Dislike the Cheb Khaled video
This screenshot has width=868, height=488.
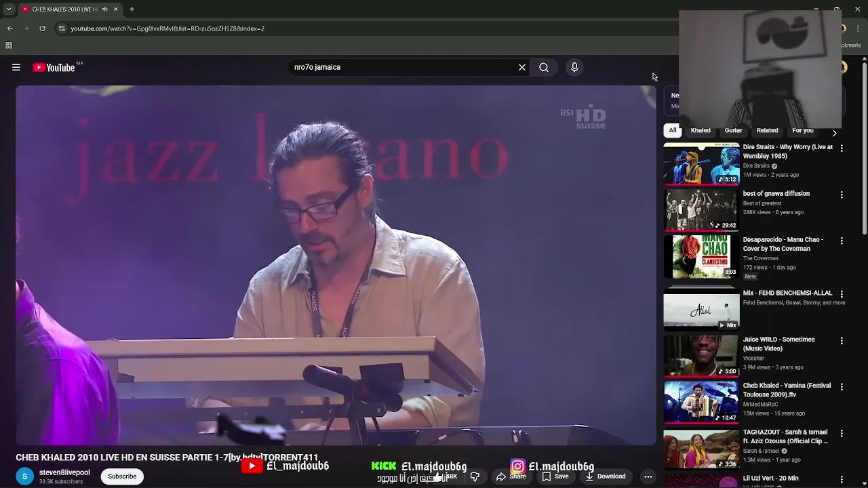(x=475, y=476)
